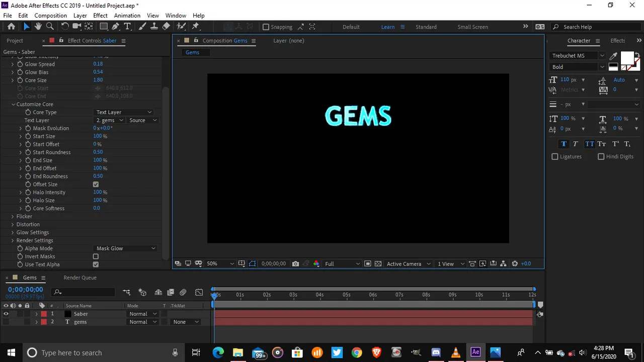
Task: Enable the Ligatures checkbox
Action: tap(555, 157)
